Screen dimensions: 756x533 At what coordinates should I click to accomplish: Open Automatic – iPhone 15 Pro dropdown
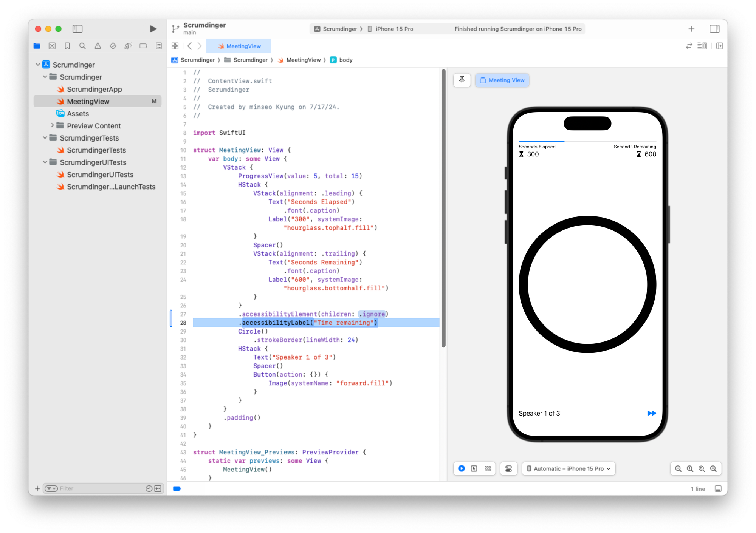tap(569, 468)
